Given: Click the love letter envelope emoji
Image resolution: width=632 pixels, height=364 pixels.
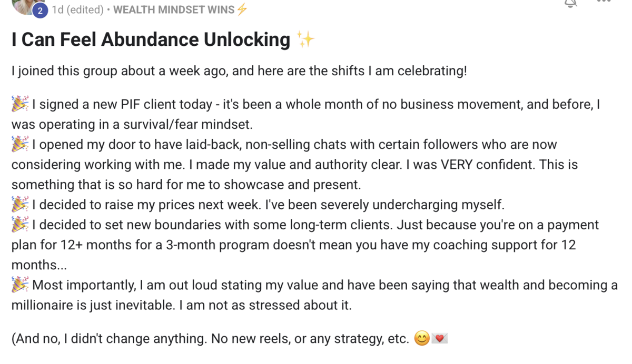Looking at the screenshot, I should point(439,339).
